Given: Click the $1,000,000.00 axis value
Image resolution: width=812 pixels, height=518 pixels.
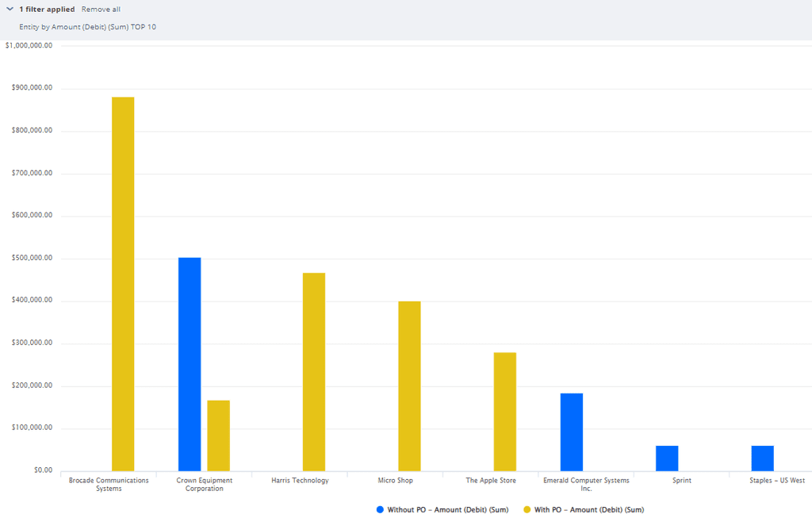Looking at the screenshot, I should [29, 45].
